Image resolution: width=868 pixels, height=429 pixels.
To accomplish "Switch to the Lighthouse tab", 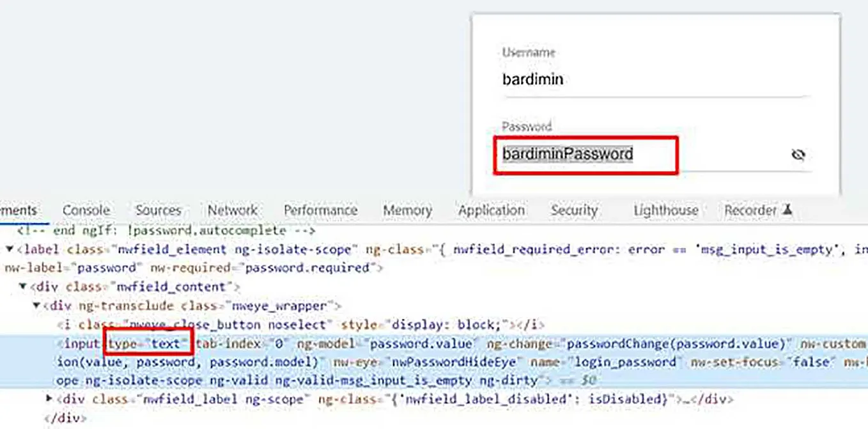I will pos(665,210).
